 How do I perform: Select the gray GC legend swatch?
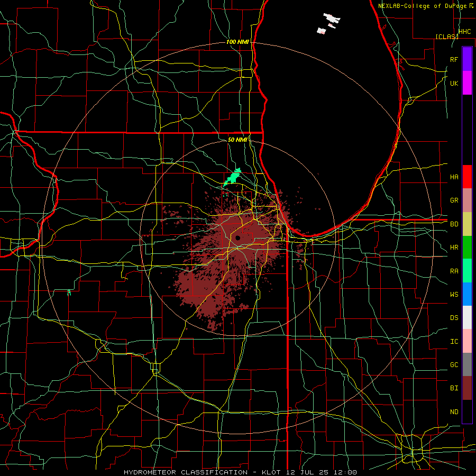[x=467, y=364]
